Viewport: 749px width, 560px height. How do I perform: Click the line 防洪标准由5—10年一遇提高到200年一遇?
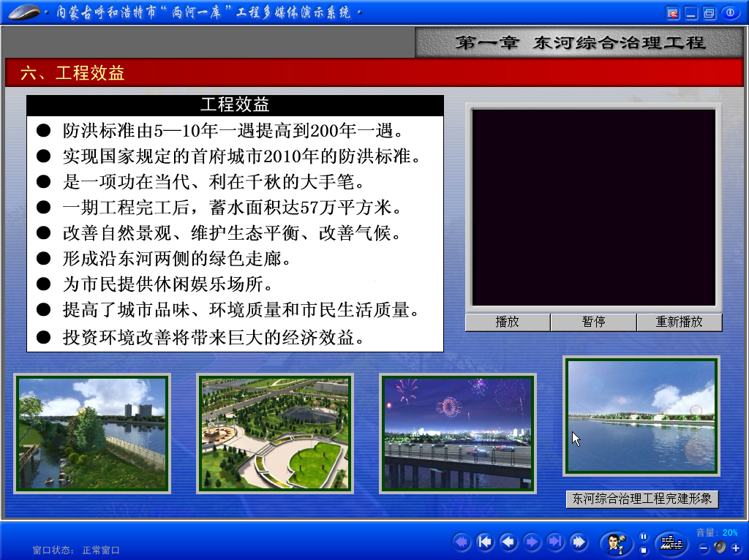tap(233, 131)
